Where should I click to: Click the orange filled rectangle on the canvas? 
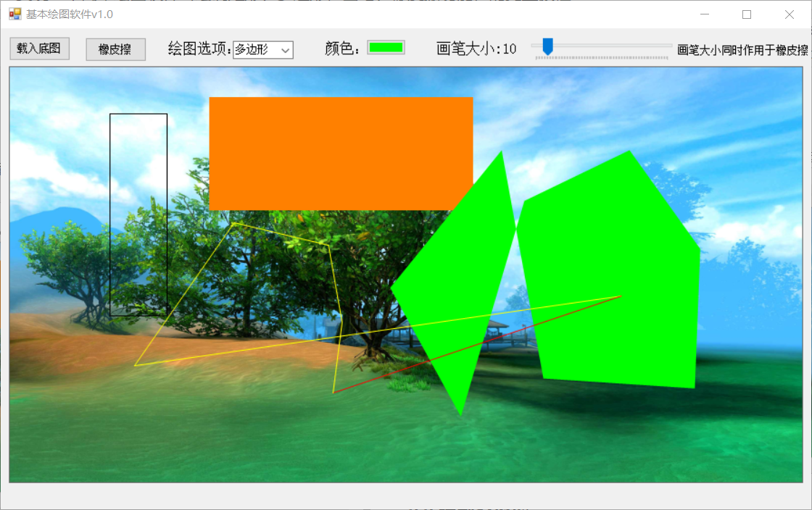point(341,152)
